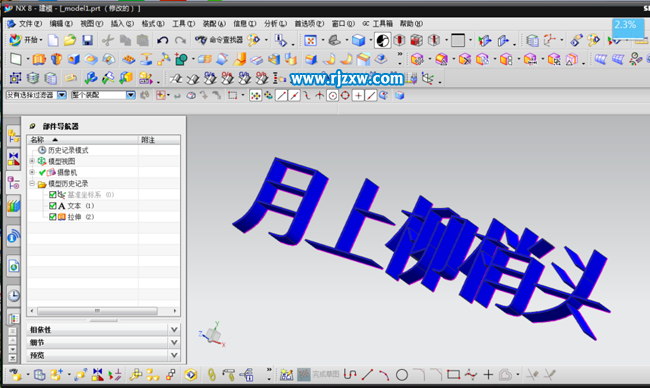
Task: Save the part with the floppy icon
Action: point(87,40)
